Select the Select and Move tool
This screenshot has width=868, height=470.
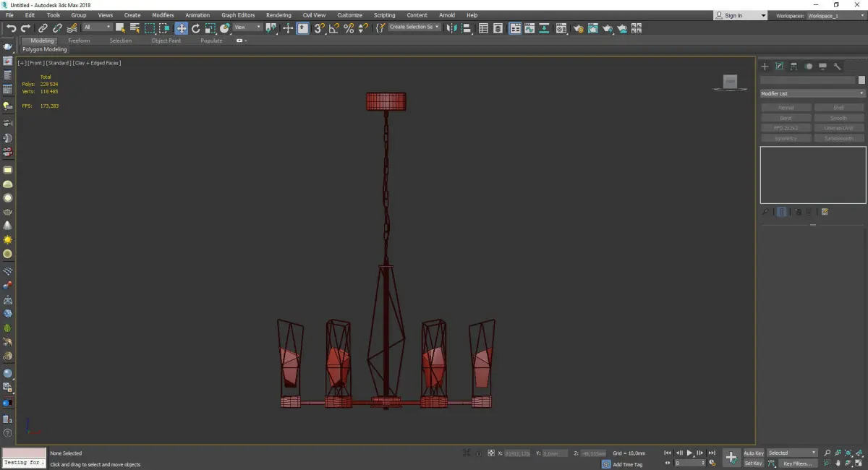(181, 28)
